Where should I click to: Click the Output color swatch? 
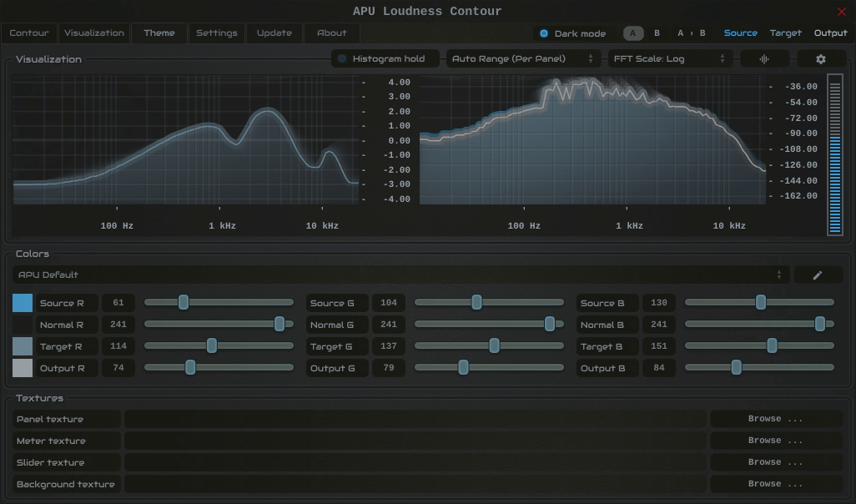pos(23,369)
